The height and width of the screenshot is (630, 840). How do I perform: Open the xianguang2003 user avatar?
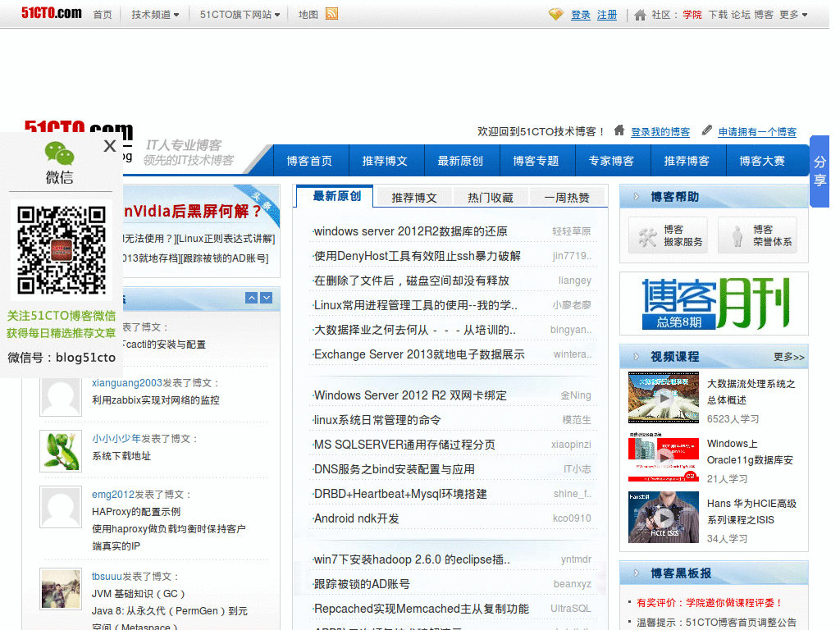pyautogui.click(x=61, y=395)
